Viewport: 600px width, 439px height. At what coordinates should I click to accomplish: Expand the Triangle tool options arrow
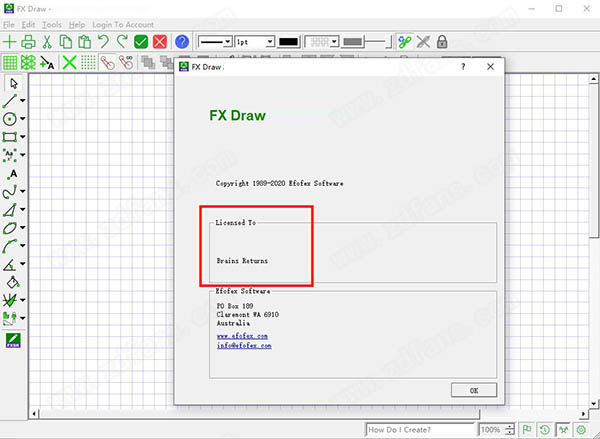click(x=23, y=209)
